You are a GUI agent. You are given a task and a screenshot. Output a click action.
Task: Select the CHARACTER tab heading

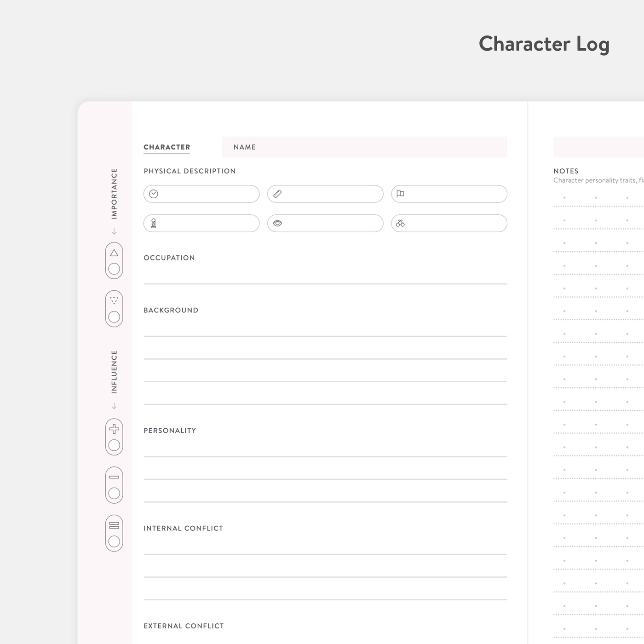(x=167, y=147)
